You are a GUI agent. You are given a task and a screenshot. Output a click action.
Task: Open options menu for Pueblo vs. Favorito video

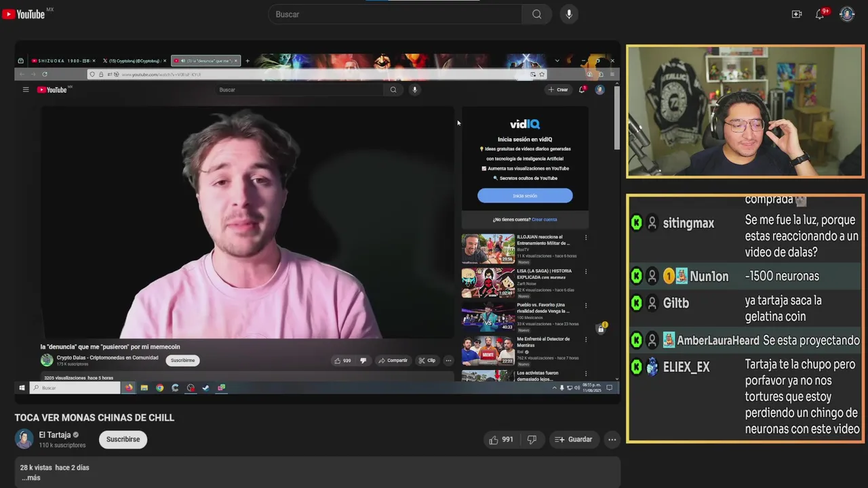coord(586,306)
